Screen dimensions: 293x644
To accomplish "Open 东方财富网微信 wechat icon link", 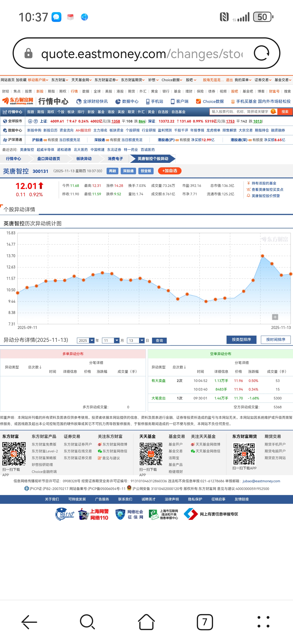I will pyautogui.click(x=112, y=451).
